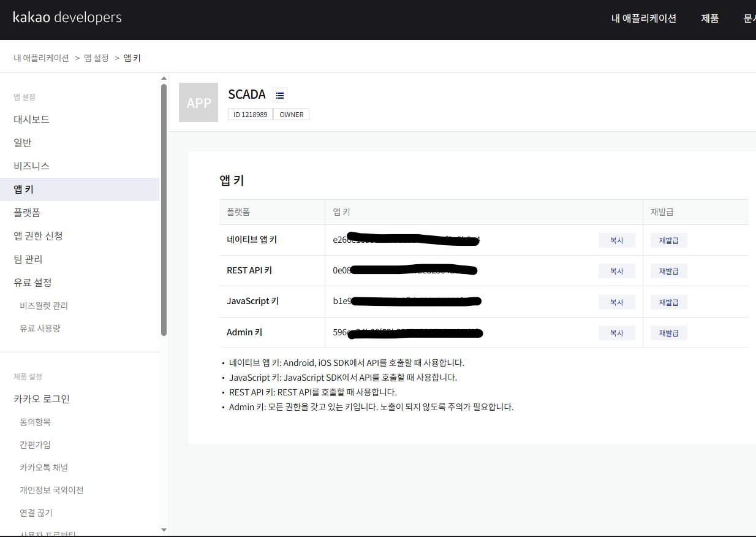Click the 네이티브 앱 키 row label
The image size is (756, 537).
coord(252,240)
